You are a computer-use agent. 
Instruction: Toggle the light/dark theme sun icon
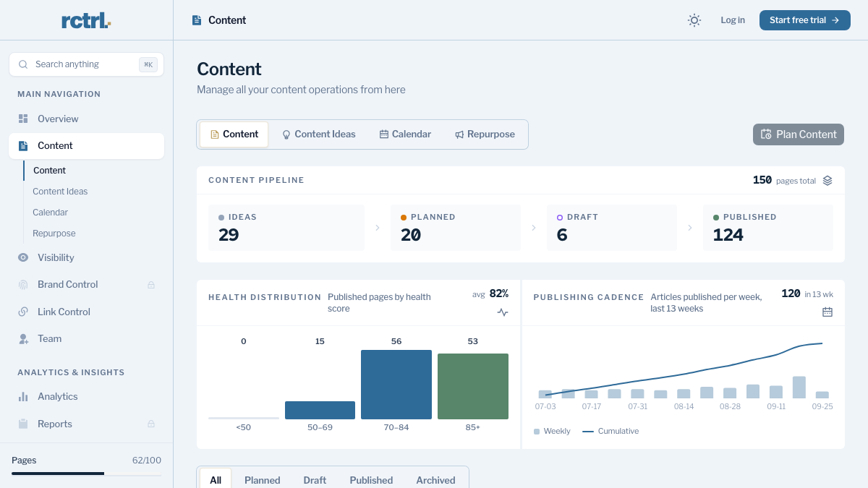694,20
